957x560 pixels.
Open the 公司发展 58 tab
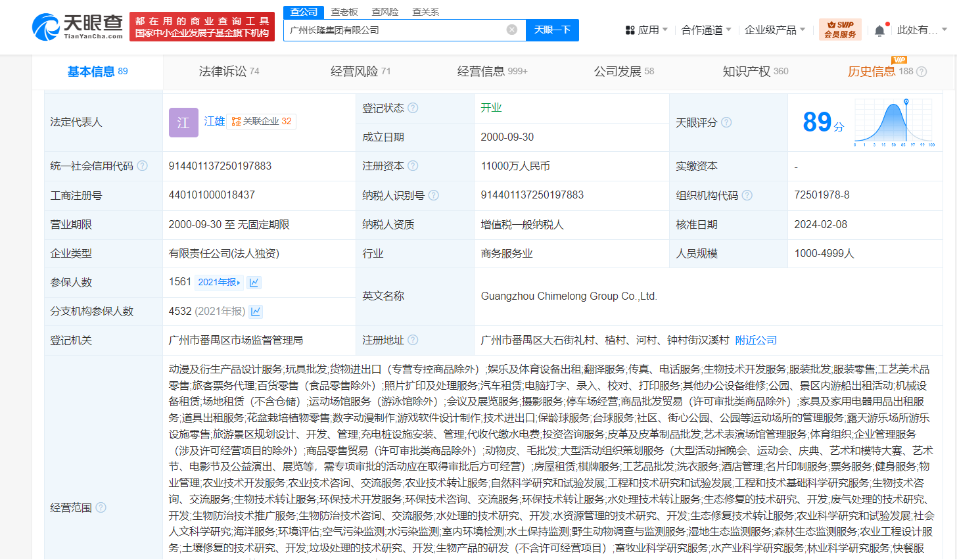(x=624, y=72)
